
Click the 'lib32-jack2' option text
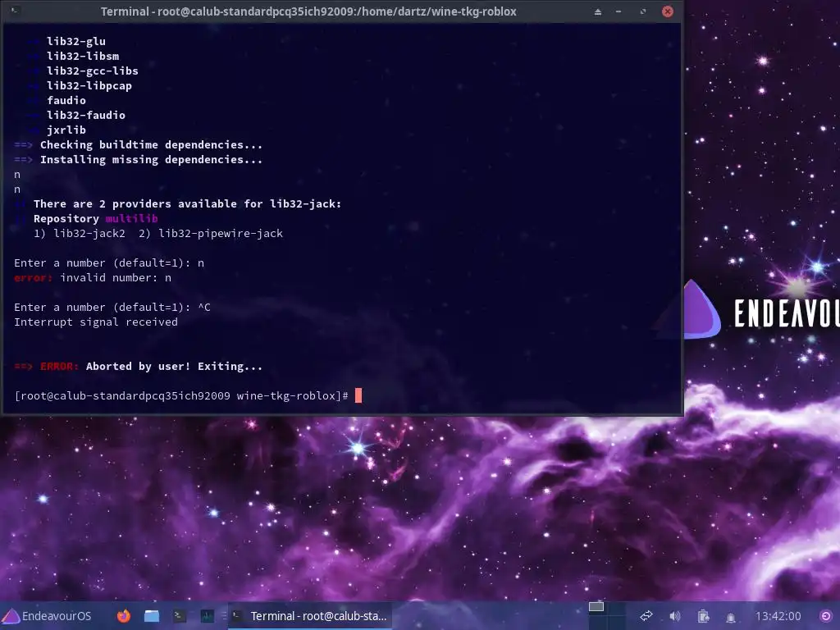click(x=89, y=234)
